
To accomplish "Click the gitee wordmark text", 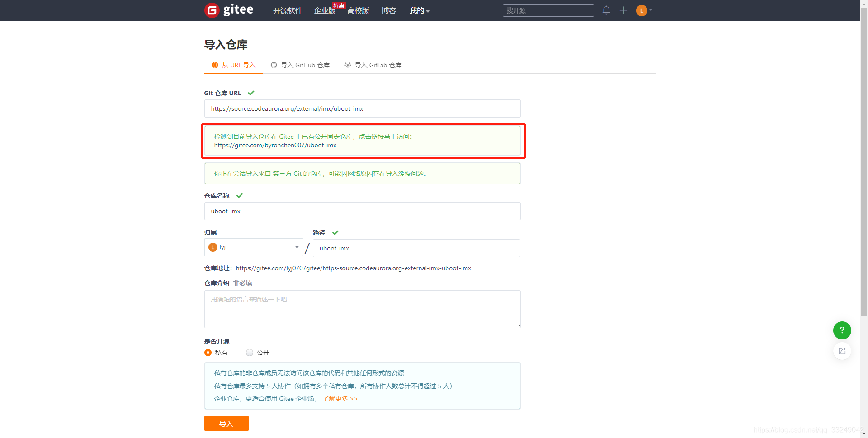I will [x=238, y=10].
